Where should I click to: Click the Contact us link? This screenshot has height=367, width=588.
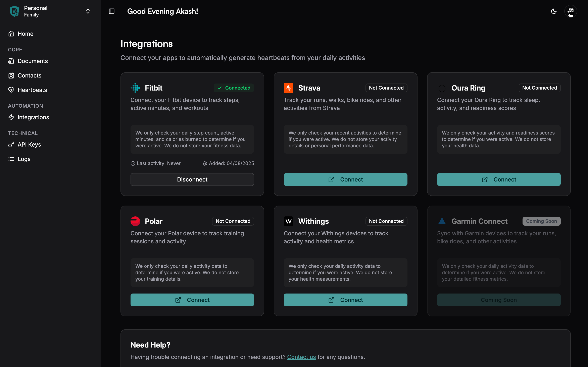point(301,357)
